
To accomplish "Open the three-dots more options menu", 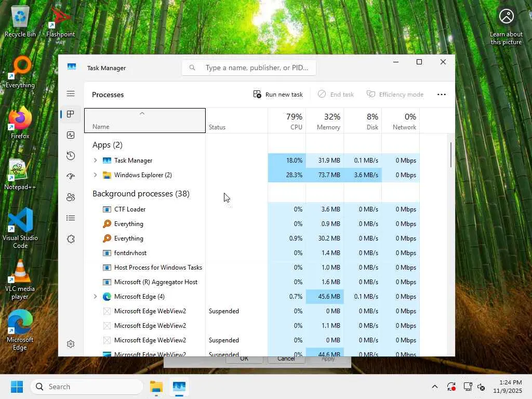I will click(x=442, y=95).
